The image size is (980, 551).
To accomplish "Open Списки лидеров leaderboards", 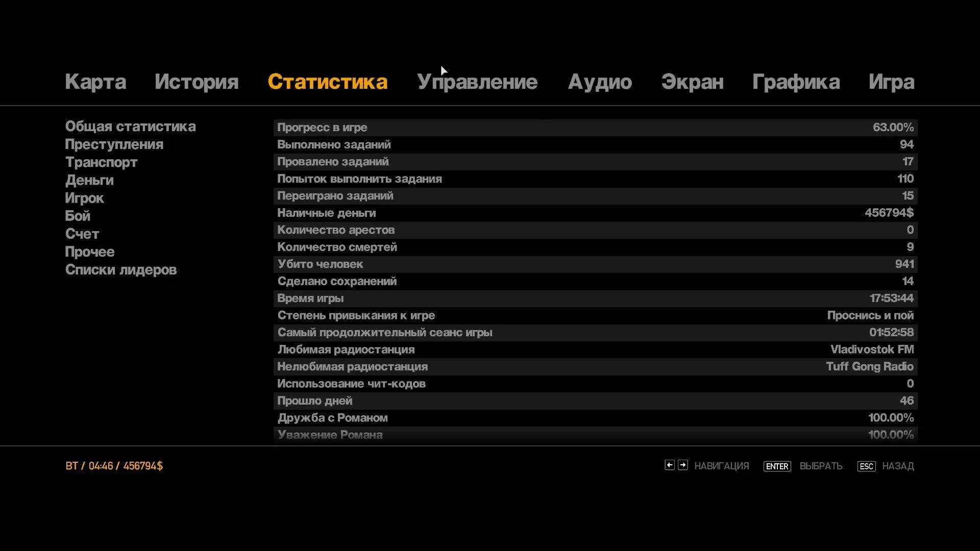I will pyautogui.click(x=121, y=269).
